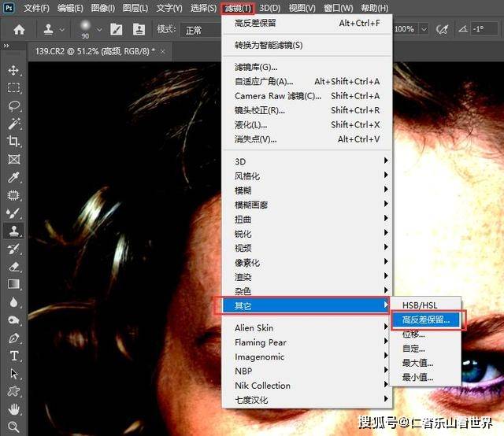Reapply last filter 高反差保留 Alt+Ctrl+F
Image resolution: width=504 pixels, height=436 pixels.
click(x=307, y=23)
